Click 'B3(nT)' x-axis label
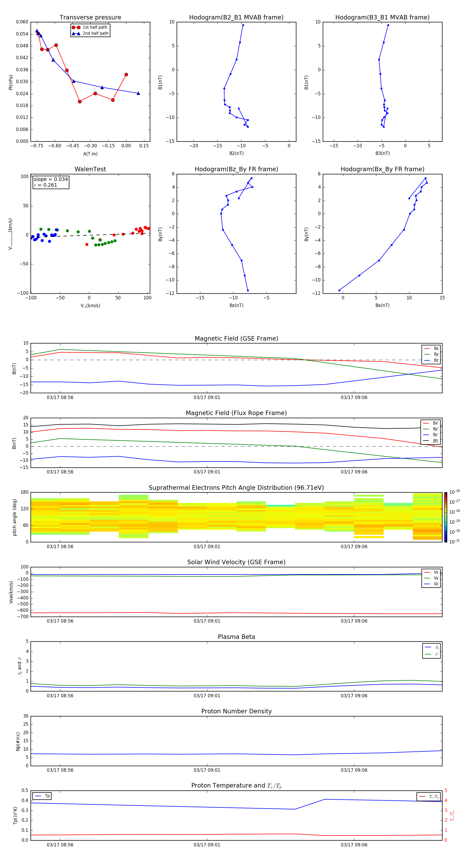Screen dimensions: 473x868 point(382,153)
